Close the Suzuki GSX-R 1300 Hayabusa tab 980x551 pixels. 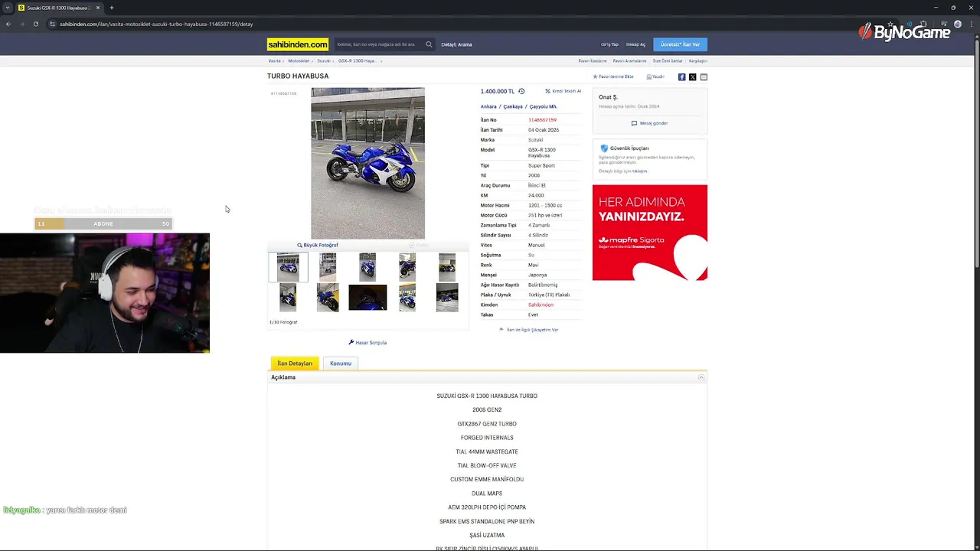click(x=98, y=8)
